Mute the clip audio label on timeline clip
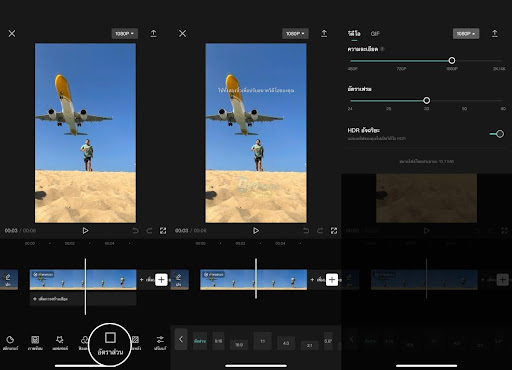Viewport: 512px width, 370px height. tap(43, 275)
